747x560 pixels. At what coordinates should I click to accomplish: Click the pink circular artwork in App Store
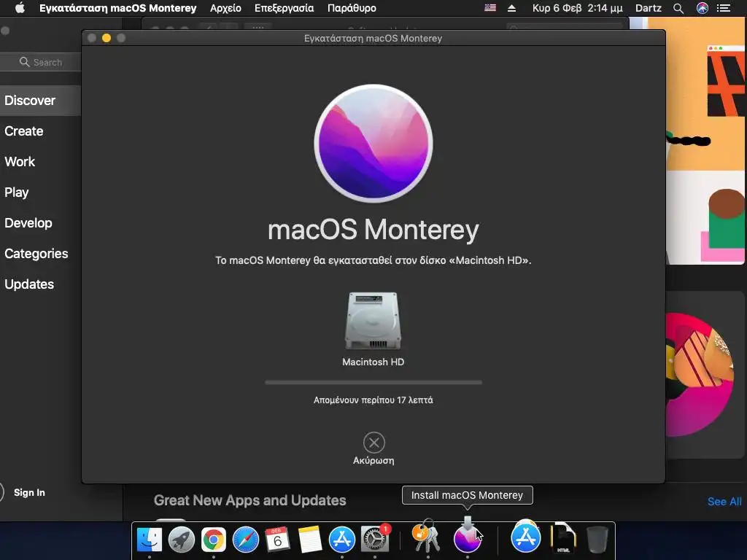tap(700, 374)
